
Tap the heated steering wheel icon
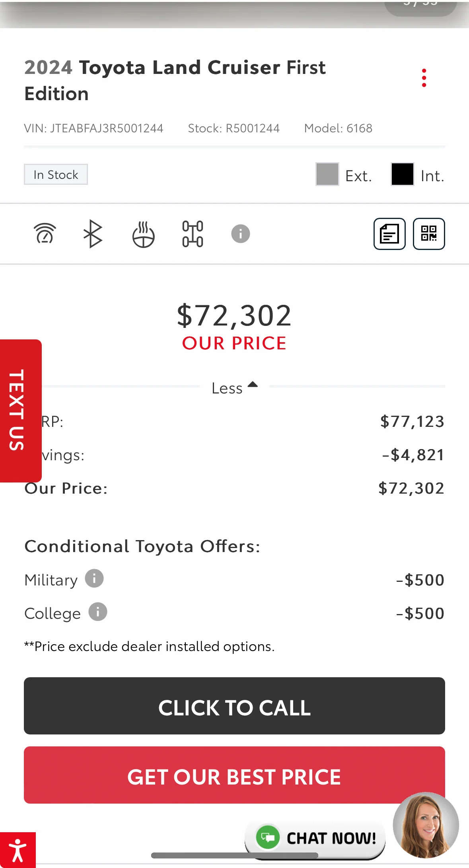coord(143,234)
